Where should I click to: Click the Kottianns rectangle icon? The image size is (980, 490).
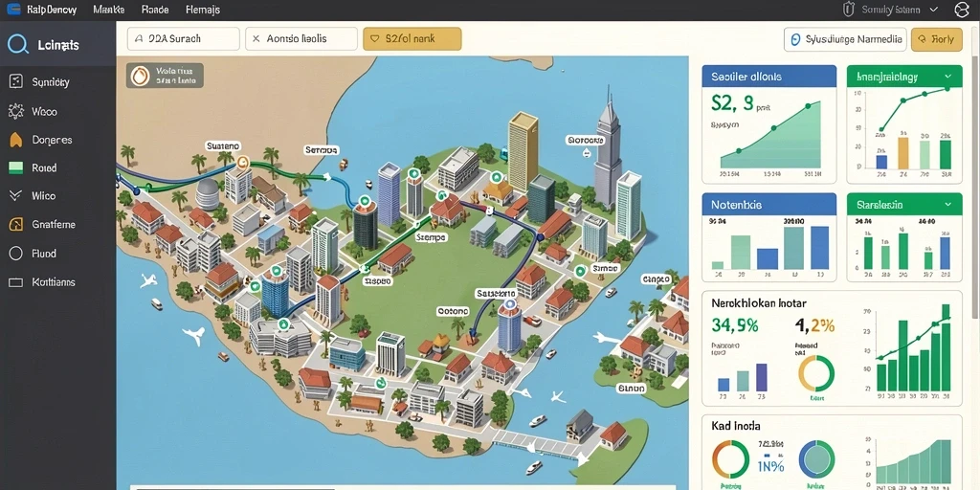coord(15,282)
